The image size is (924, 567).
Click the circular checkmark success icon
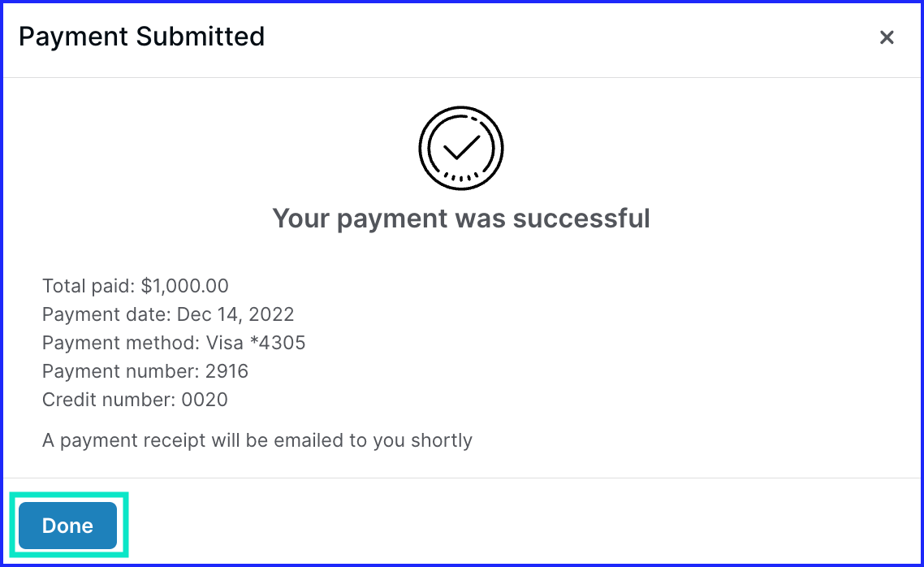(461, 148)
